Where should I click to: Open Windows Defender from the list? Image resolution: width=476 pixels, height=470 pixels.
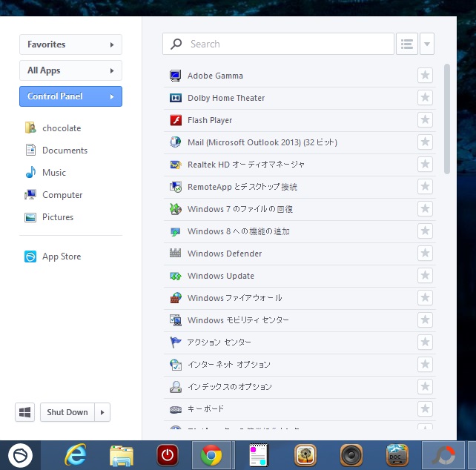pos(224,254)
